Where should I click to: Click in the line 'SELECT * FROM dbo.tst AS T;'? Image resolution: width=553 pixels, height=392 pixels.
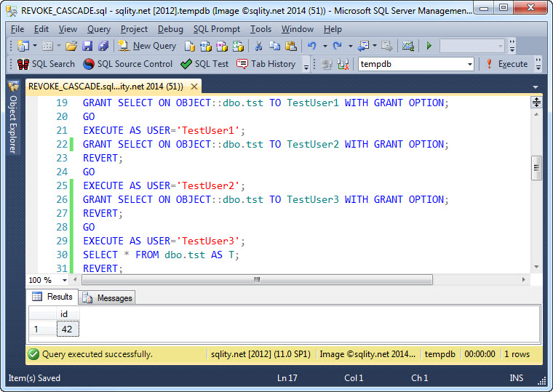(161, 255)
